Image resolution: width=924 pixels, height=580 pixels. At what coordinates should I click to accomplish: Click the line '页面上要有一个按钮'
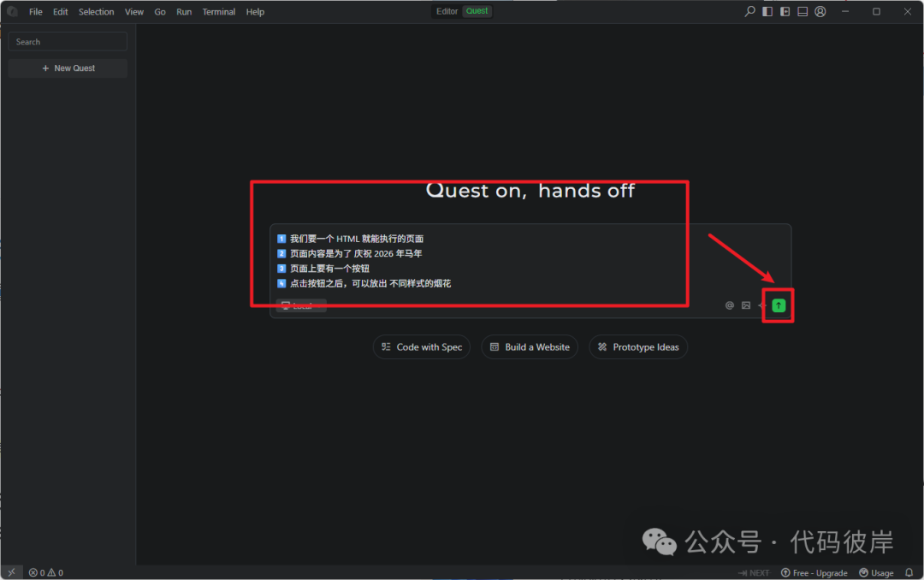[329, 269]
